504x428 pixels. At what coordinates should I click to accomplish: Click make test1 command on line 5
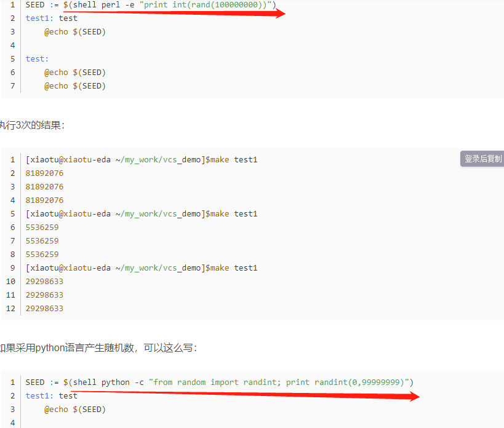[142, 213]
